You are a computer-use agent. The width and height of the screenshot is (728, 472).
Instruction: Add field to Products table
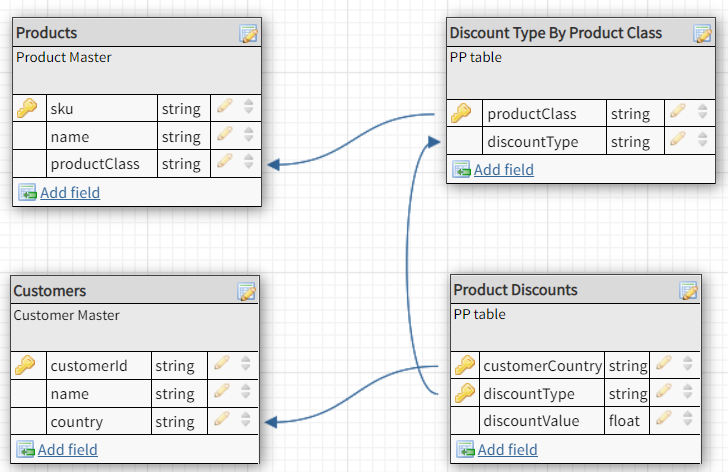[70, 192]
